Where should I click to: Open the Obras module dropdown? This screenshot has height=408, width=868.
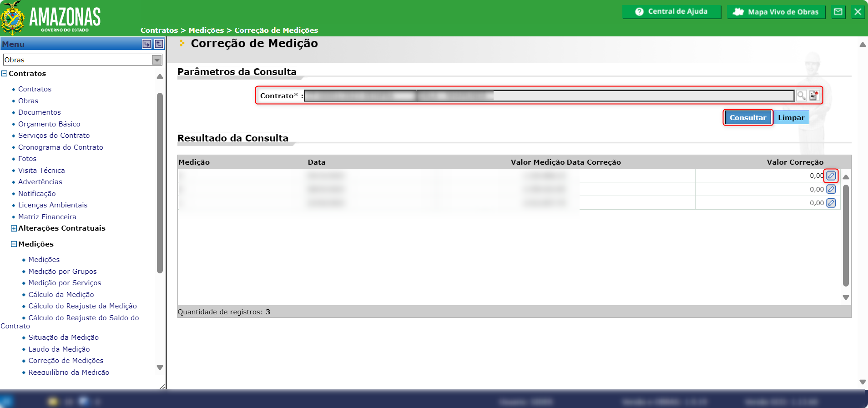click(x=156, y=60)
